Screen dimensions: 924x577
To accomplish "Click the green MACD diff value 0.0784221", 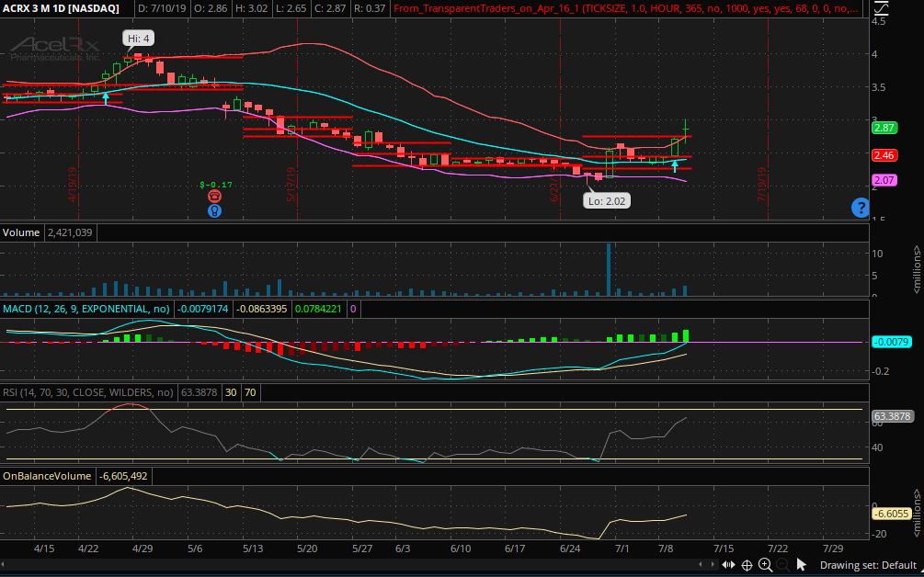I will pos(318,309).
